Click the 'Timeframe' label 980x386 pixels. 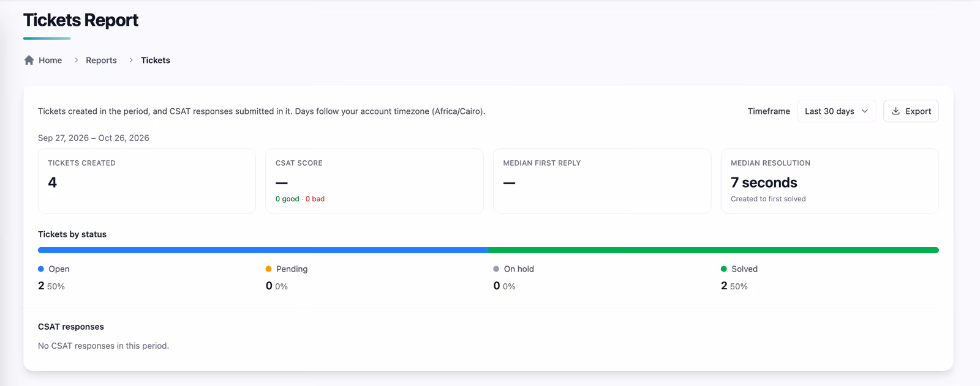pyautogui.click(x=769, y=111)
